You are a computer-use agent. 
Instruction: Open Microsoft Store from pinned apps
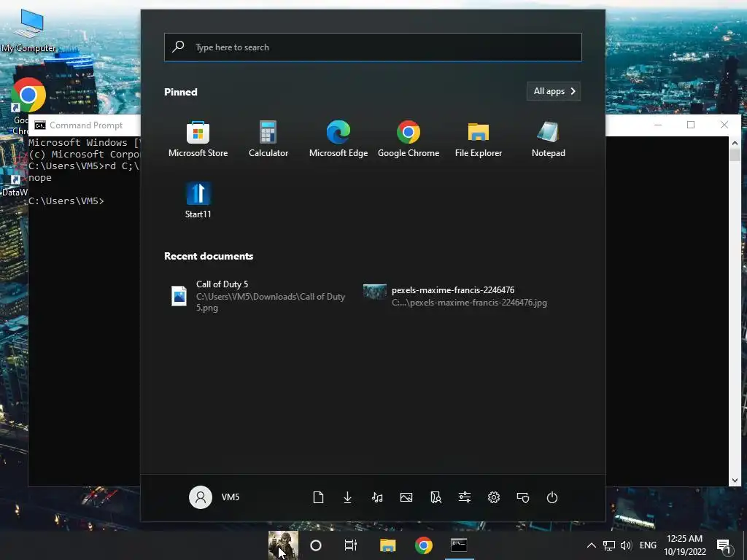coord(198,139)
